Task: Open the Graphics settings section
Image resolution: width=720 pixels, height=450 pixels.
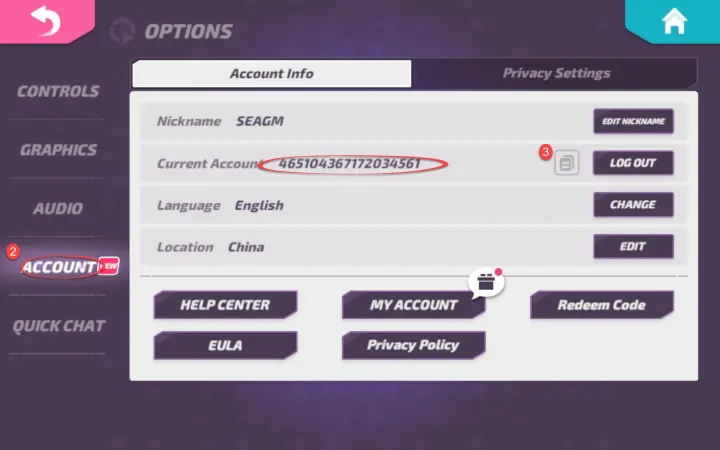Action: click(x=58, y=150)
